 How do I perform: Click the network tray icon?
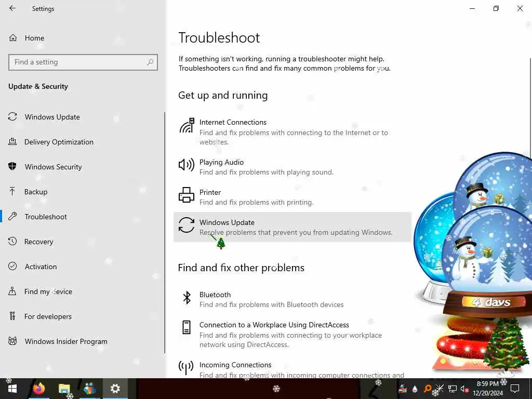pos(453,389)
